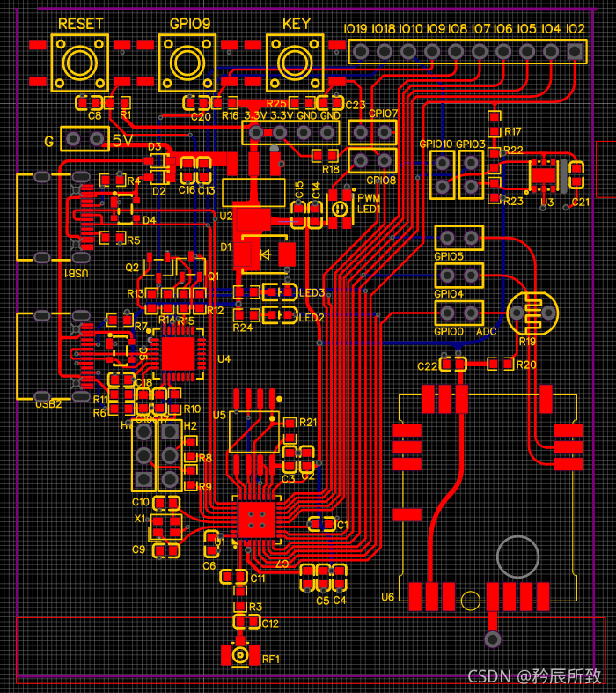Click the D4 diode label
This screenshot has width=616, height=693.
(x=150, y=220)
